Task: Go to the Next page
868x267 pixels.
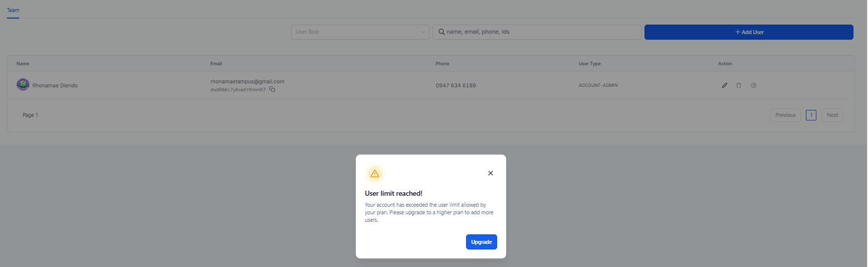Action: click(832, 115)
